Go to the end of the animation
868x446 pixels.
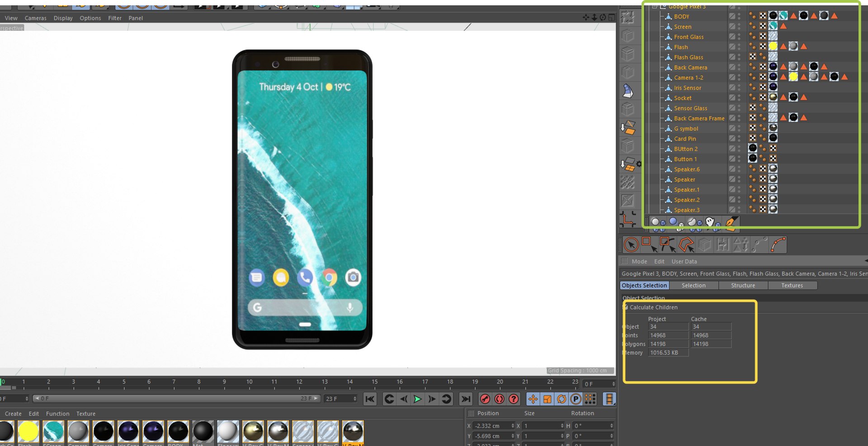pos(465,399)
